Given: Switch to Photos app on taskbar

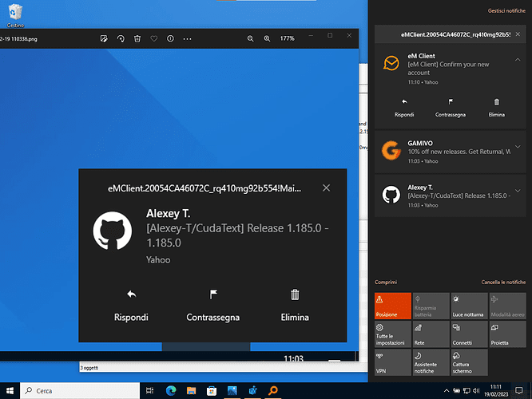Looking at the screenshot, I should point(232,391).
